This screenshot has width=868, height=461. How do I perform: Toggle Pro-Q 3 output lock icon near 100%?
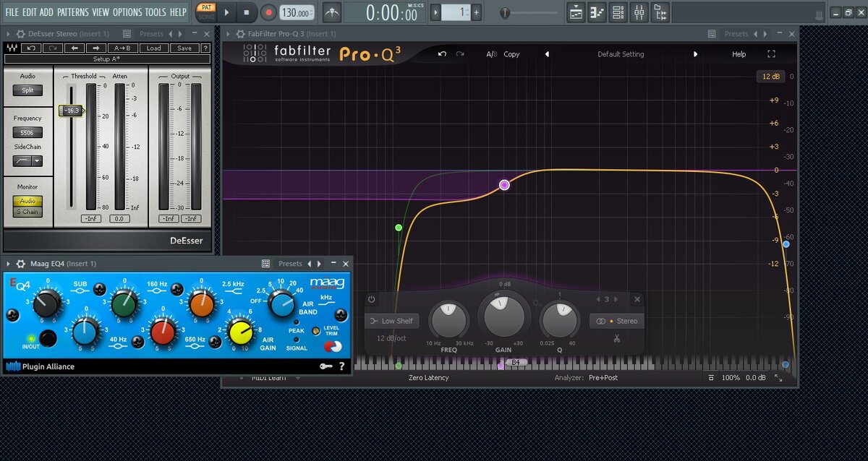pyautogui.click(x=712, y=378)
